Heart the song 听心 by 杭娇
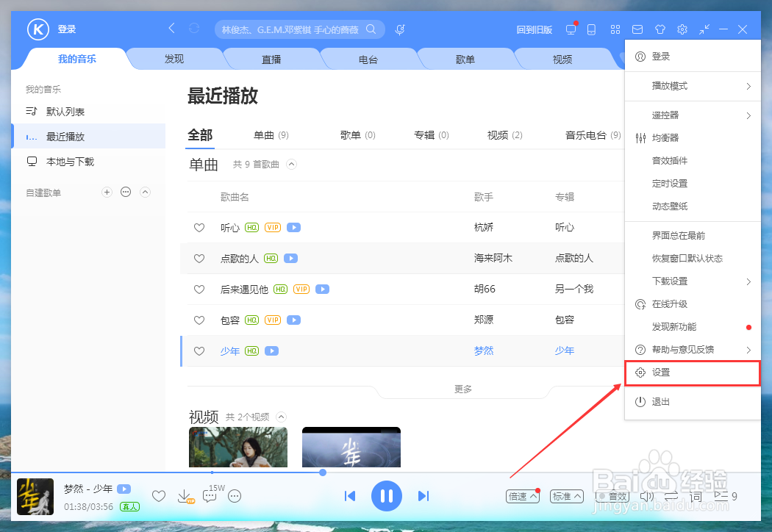Screen dimensions: 772x532 (199, 227)
